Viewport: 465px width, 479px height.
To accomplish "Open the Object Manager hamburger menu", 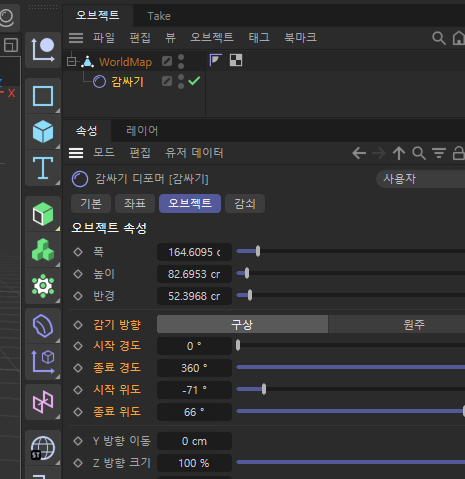I will coord(76,38).
